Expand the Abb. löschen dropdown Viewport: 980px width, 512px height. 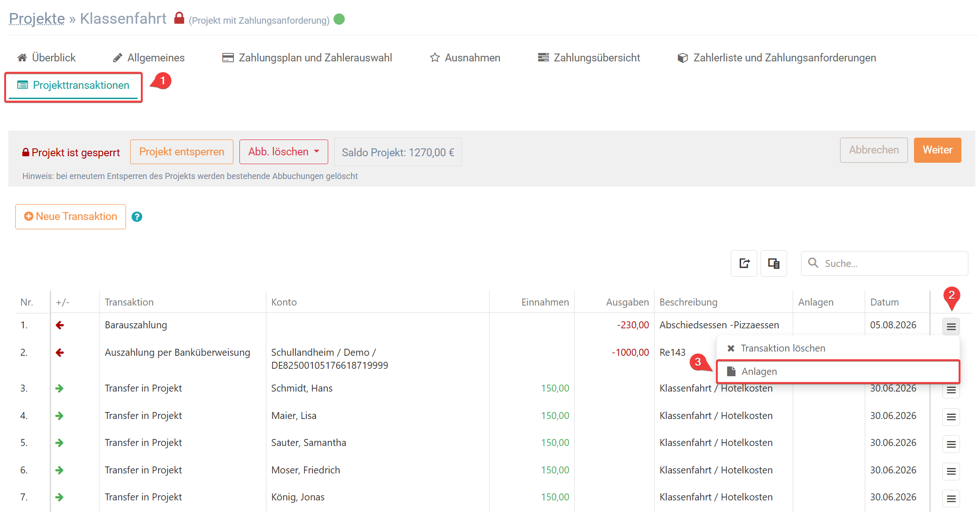point(284,152)
